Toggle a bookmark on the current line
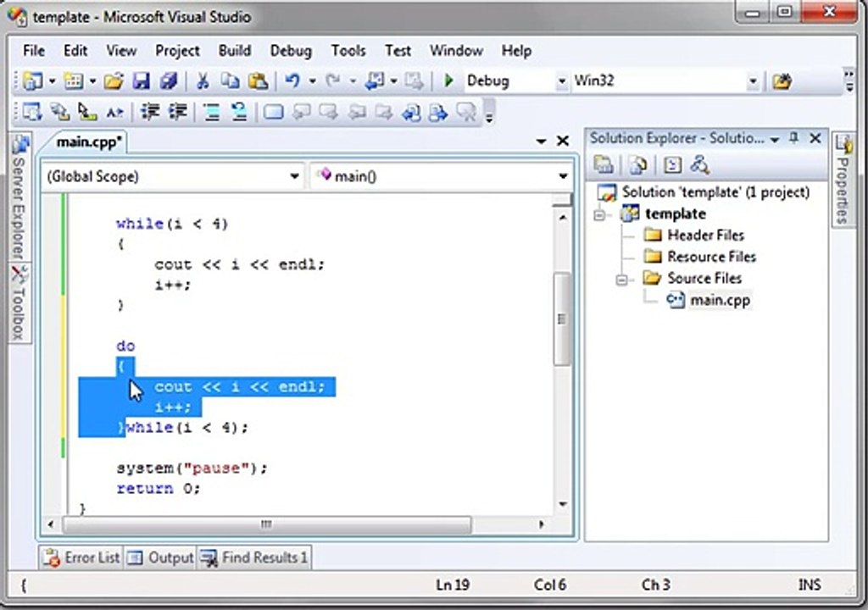The width and height of the screenshot is (868, 610). tap(274, 113)
